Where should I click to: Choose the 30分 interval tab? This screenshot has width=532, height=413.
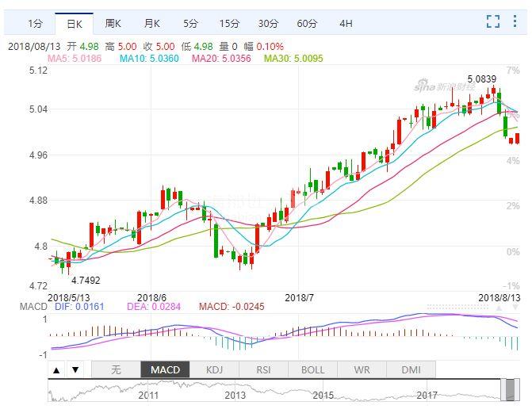(268, 23)
